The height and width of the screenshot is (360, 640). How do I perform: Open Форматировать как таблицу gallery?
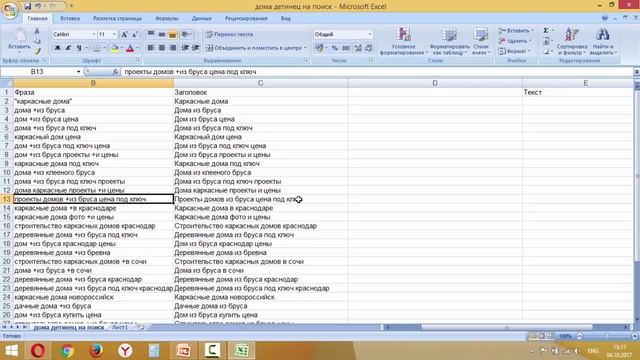[449, 41]
